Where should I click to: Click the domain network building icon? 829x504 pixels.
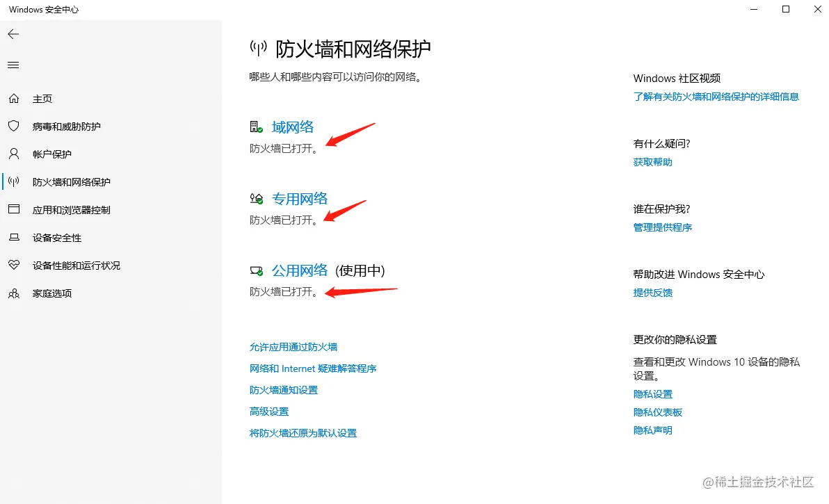coord(256,127)
